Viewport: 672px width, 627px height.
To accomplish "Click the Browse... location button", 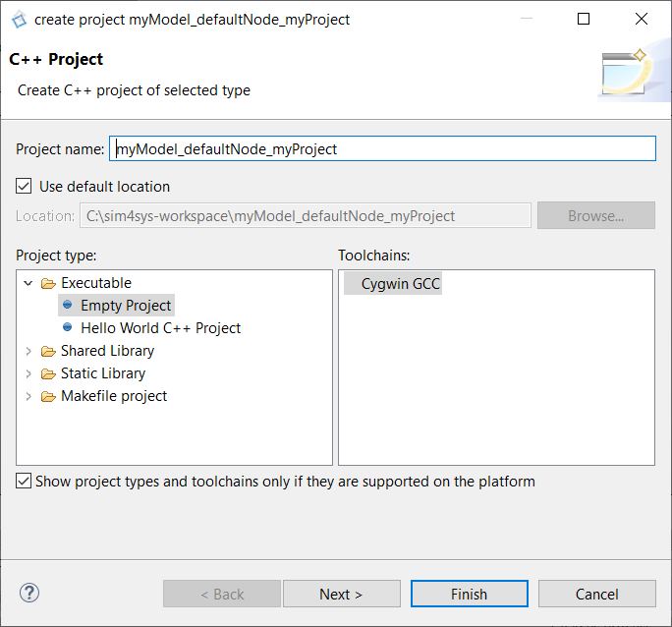I will (596, 215).
